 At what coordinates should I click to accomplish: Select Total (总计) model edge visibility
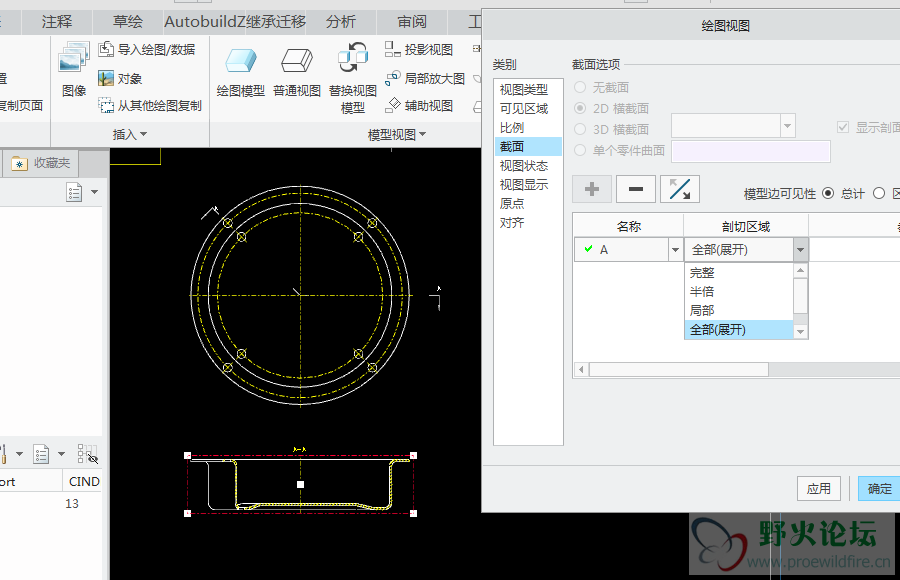click(x=828, y=194)
